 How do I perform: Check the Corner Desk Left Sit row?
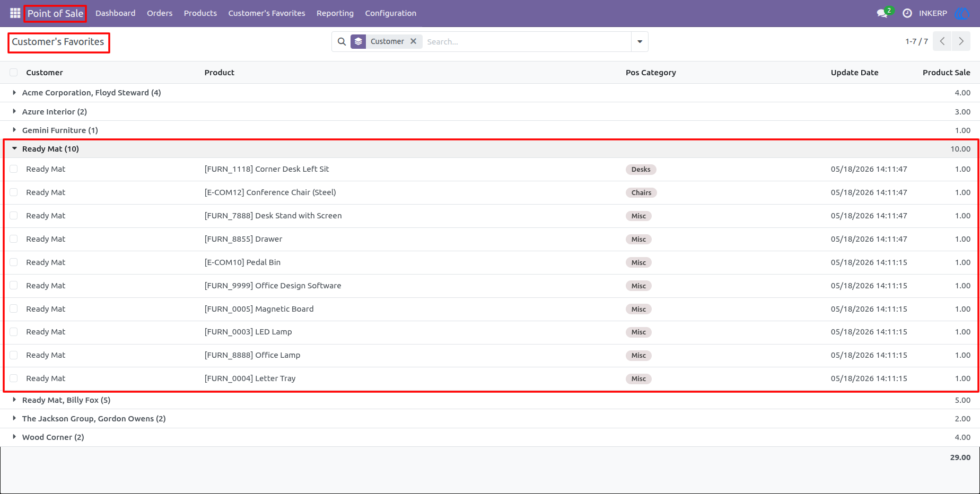[x=14, y=169]
